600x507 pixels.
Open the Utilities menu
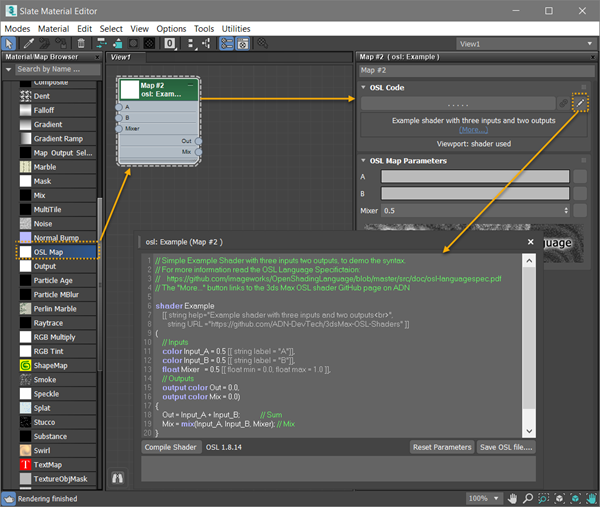(x=236, y=29)
